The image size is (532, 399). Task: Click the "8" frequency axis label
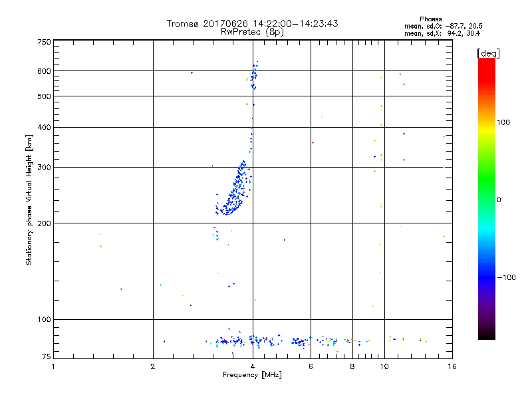pyautogui.click(x=352, y=366)
